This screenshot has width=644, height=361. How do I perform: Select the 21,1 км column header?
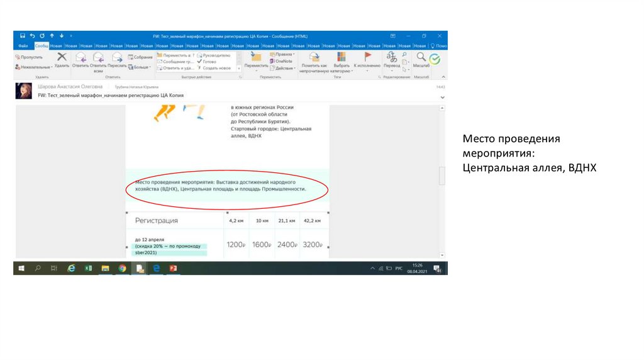coord(287,221)
